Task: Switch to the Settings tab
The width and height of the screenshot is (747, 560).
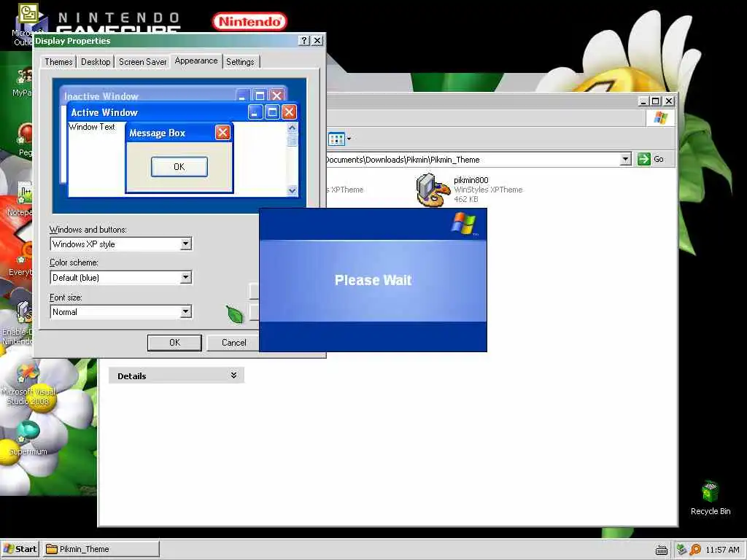Action: tap(240, 62)
